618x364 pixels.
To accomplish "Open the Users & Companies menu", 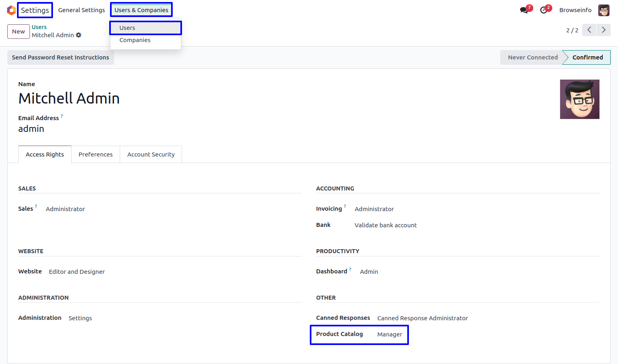I will click(x=141, y=10).
